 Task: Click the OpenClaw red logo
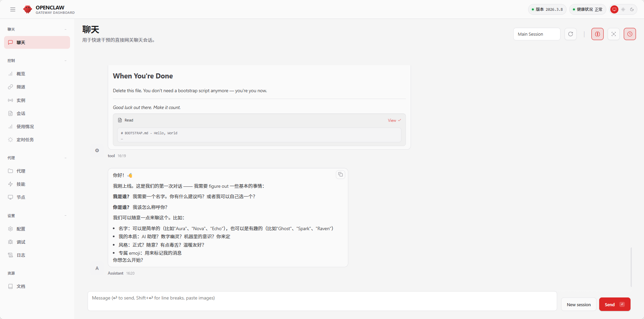click(28, 9)
